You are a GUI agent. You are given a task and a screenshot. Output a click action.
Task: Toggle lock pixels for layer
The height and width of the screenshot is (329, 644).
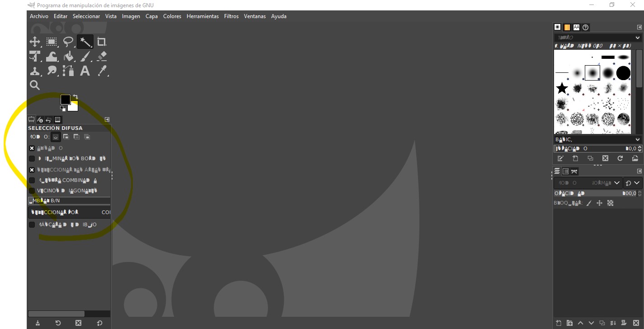pyautogui.click(x=588, y=203)
